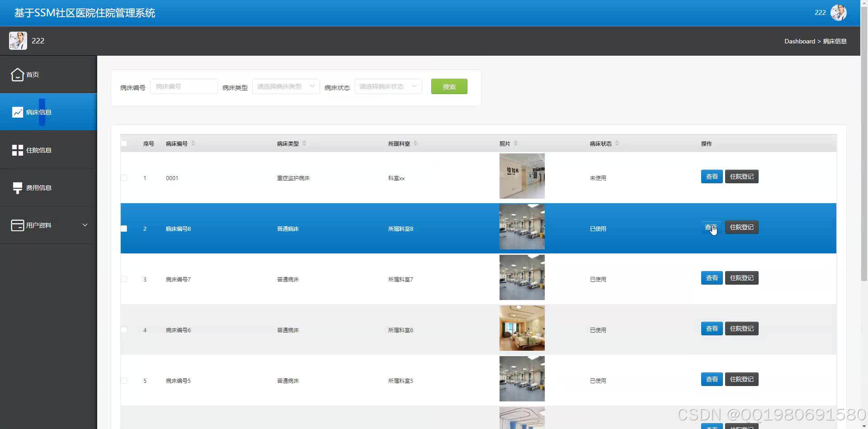
Task: Click the home icon beside 首页
Action: click(17, 74)
